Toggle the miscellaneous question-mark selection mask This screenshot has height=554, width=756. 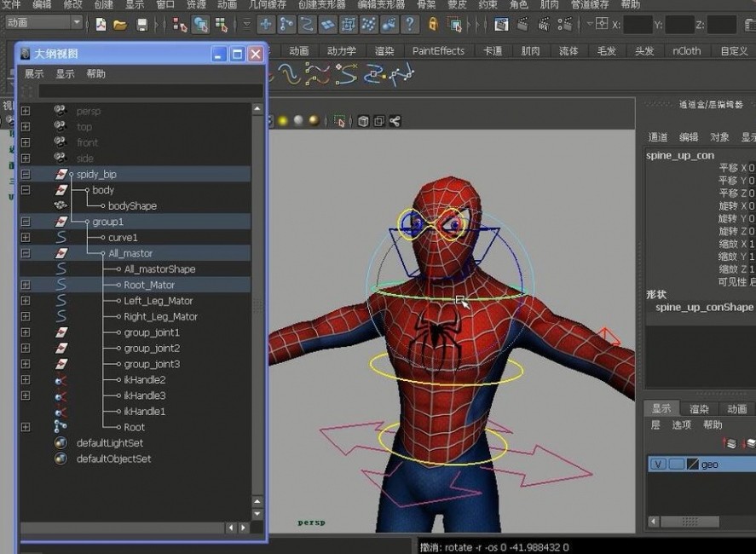click(x=410, y=24)
